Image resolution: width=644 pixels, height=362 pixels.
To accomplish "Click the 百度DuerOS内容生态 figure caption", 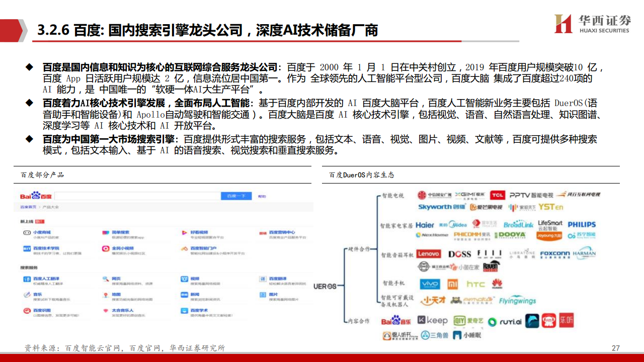I will tap(361, 175).
